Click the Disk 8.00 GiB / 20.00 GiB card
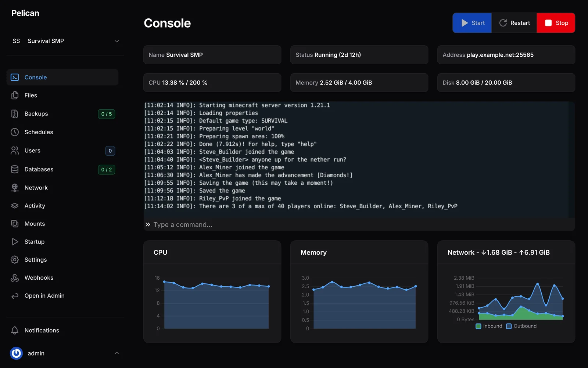 [506, 83]
